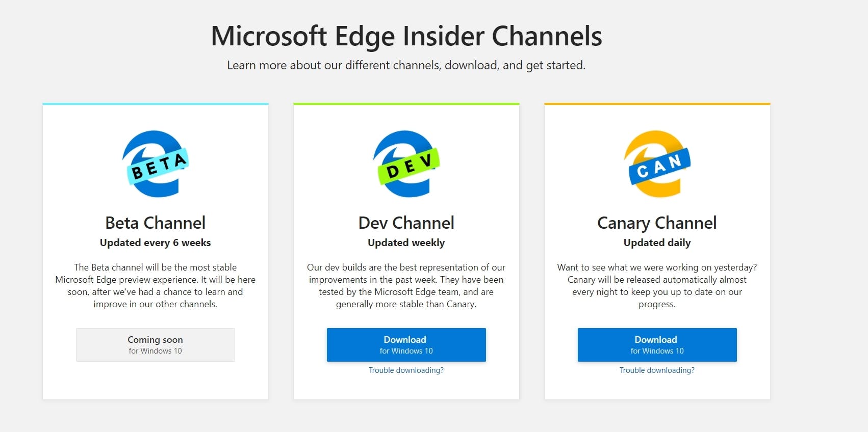Click the Coming soon button for Beta

point(156,345)
